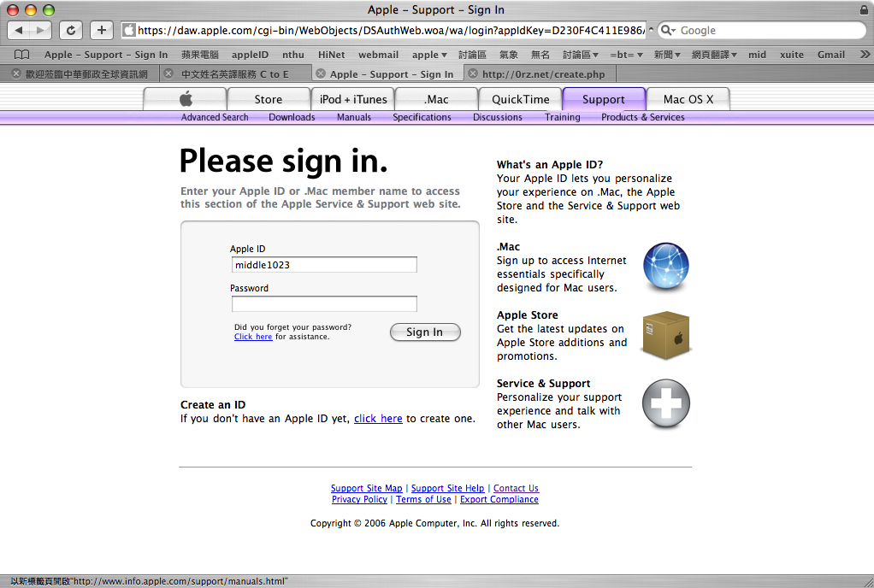Click the Google search magnifier icon
The image size is (874, 588).
667,30
